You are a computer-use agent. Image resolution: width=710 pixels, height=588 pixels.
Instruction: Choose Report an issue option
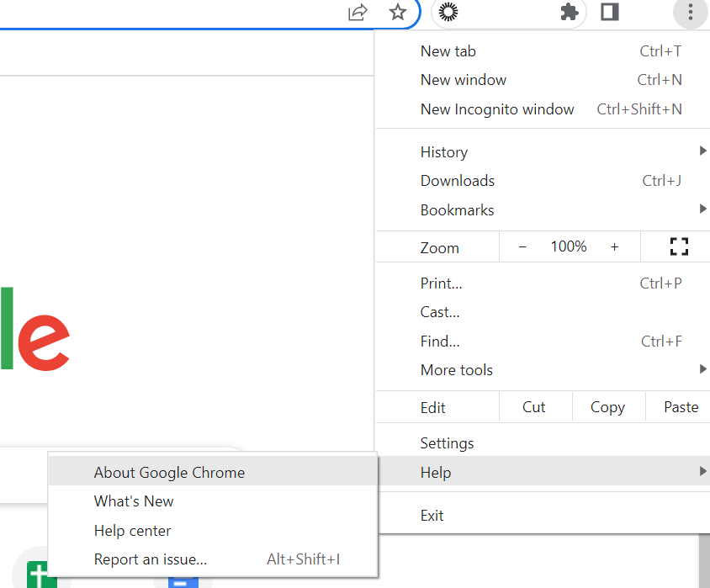(x=151, y=559)
